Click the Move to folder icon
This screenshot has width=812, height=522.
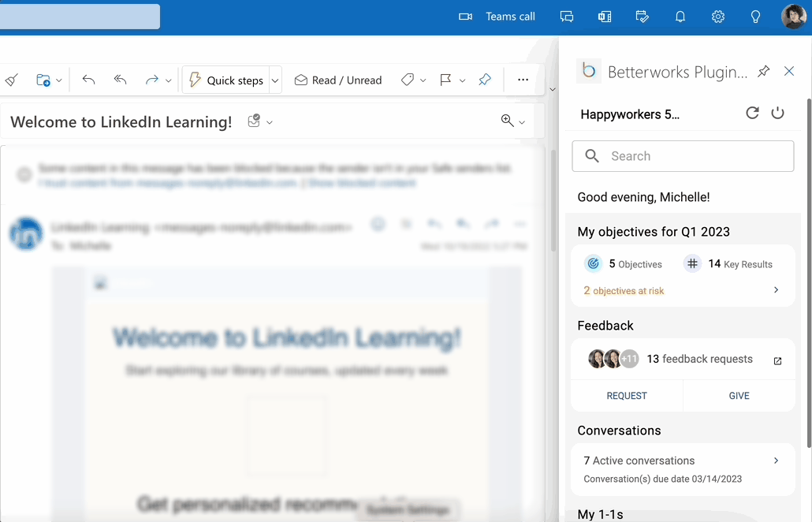coord(43,80)
